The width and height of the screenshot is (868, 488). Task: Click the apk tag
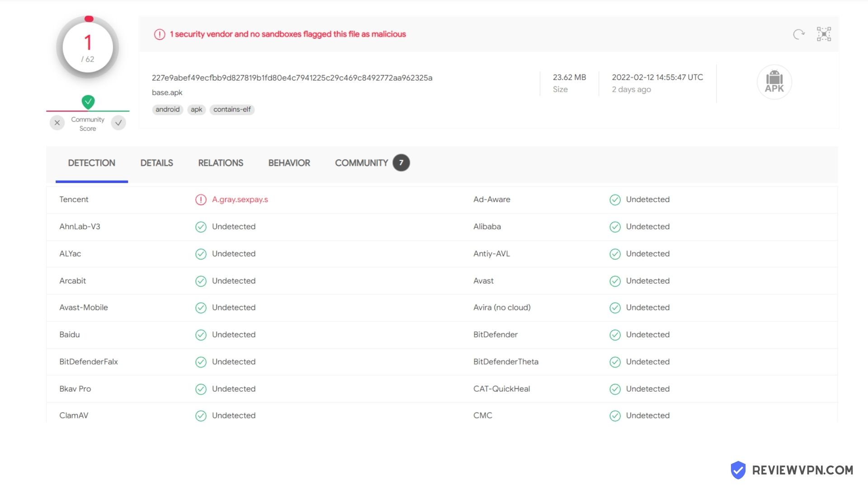pyautogui.click(x=196, y=110)
